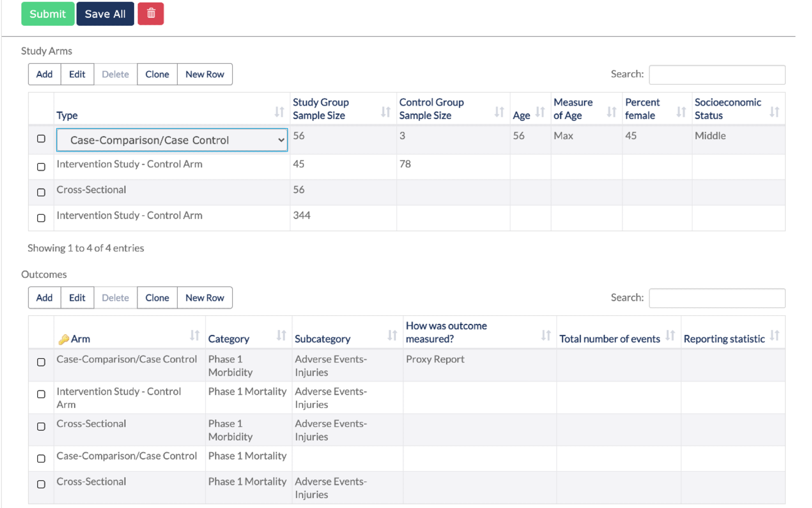Click the Submit button
This screenshot has width=812, height=508.
tap(48, 14)
